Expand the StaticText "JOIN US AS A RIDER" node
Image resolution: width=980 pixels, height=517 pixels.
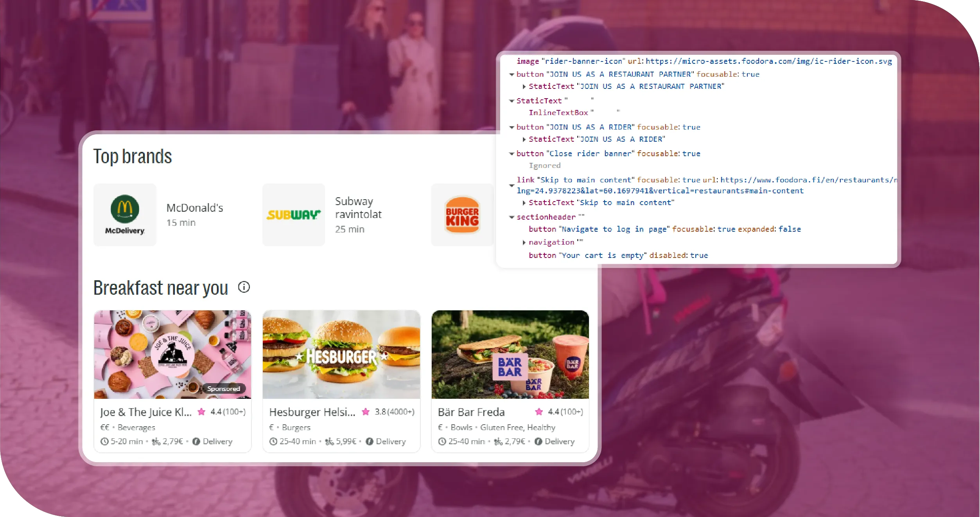pos(524,139)
